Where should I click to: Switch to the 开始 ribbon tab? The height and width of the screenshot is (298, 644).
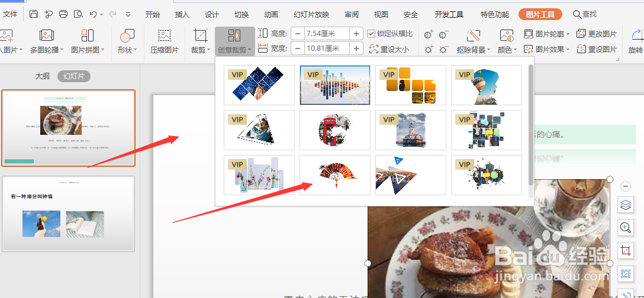tap(153, 14)
